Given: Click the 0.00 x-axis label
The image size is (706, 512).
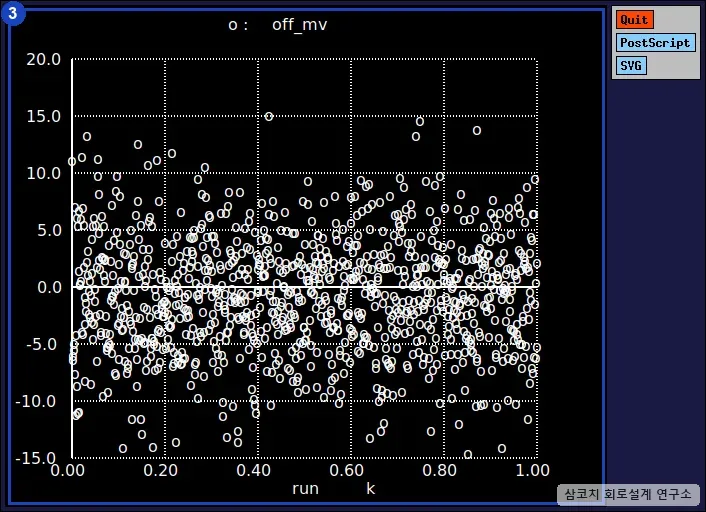Looking at the screenshot, I should coord(68,471).
